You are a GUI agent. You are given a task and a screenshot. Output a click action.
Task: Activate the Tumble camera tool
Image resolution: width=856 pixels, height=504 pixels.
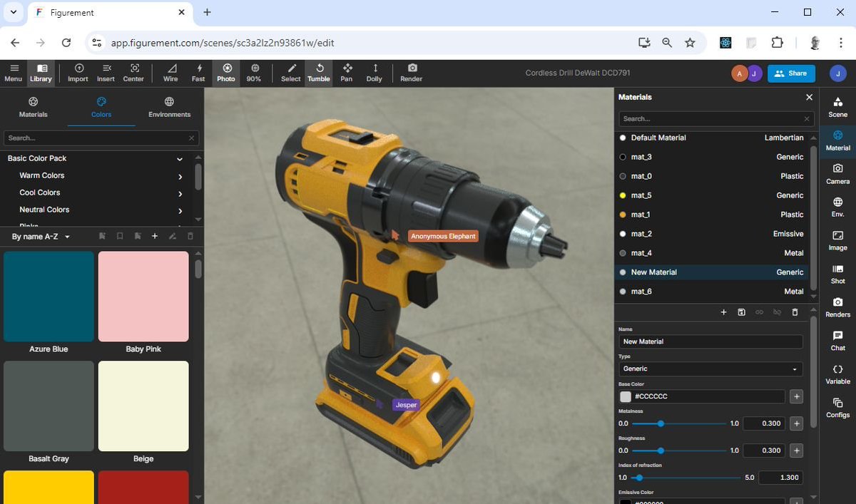tap(319, 73)
